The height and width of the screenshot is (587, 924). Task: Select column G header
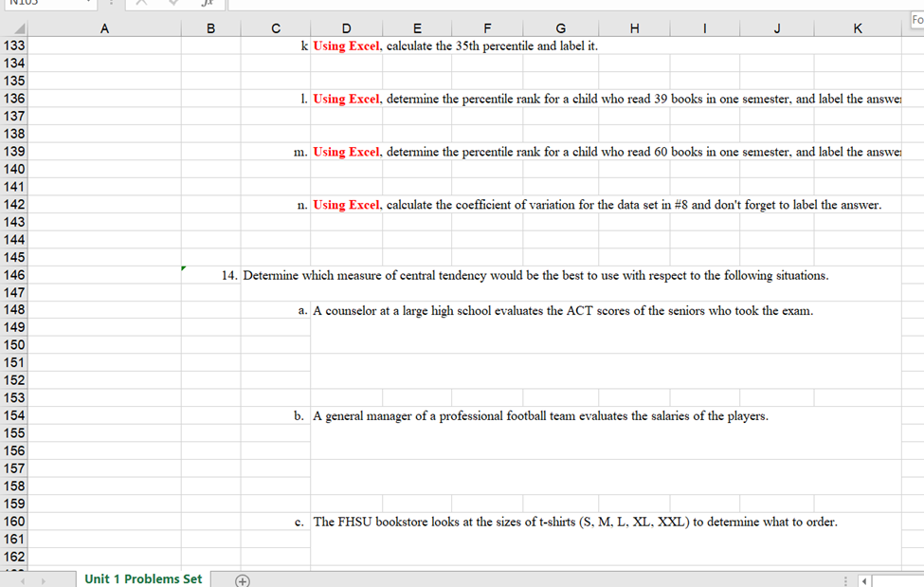560,28
